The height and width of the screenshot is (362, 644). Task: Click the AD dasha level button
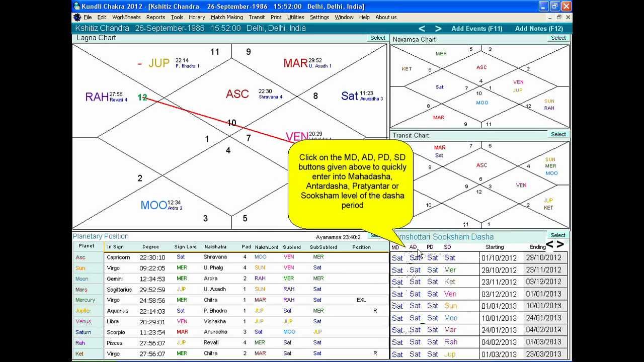[x=413, y=247]
